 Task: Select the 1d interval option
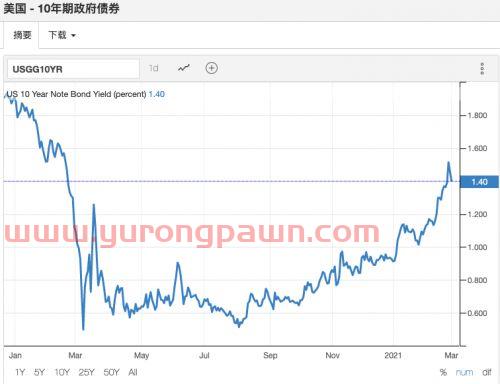tap(153, 68)
